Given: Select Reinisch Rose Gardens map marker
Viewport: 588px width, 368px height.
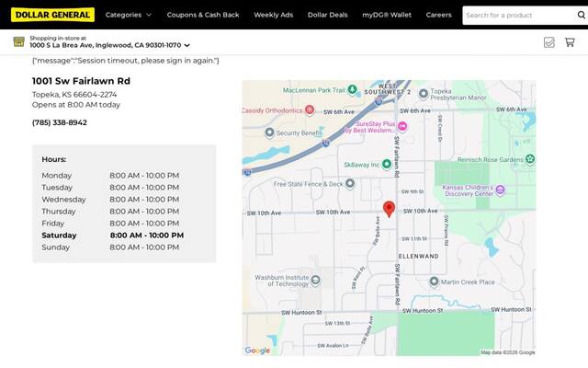Looking at the screenshot, I should (x=529, y=159).
